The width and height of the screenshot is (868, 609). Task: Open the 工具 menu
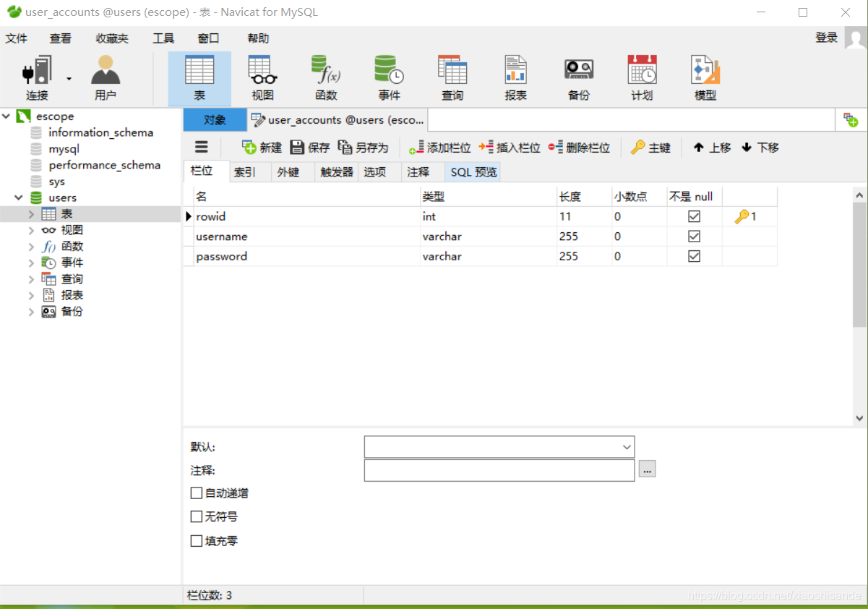[x=163, y=38]
